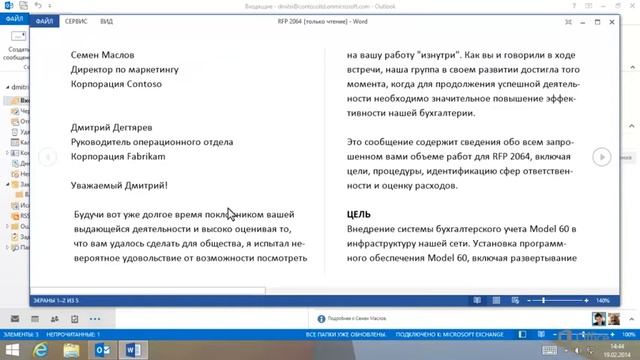The height and width of the screenshot is (360, 640).
Task: Open the ФАЙЛ tab in Outlook window
Action: [14, 19]
